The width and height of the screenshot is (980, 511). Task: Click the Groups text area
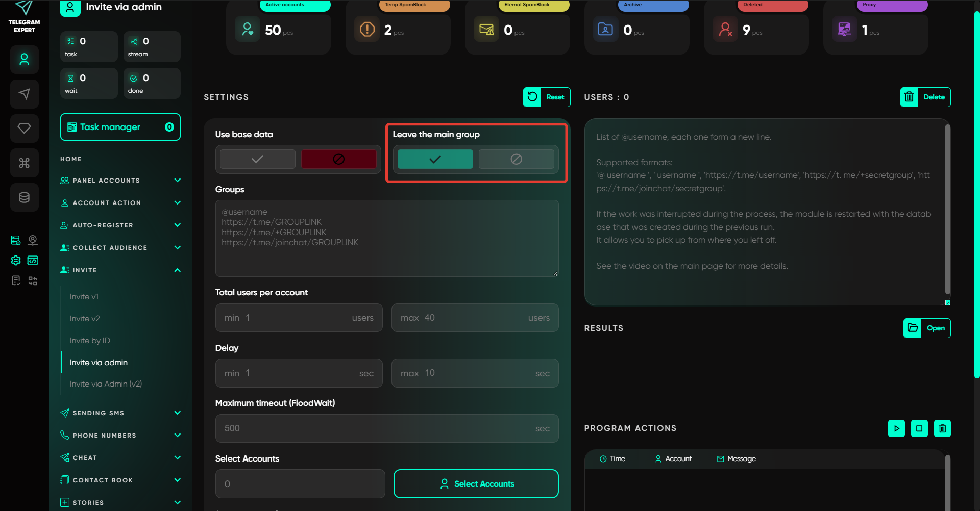tap(387, 238)
